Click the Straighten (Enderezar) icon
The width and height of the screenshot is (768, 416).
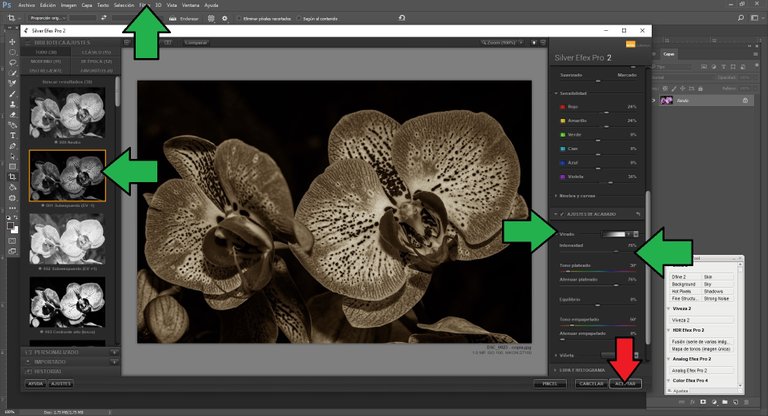point(172,19)
